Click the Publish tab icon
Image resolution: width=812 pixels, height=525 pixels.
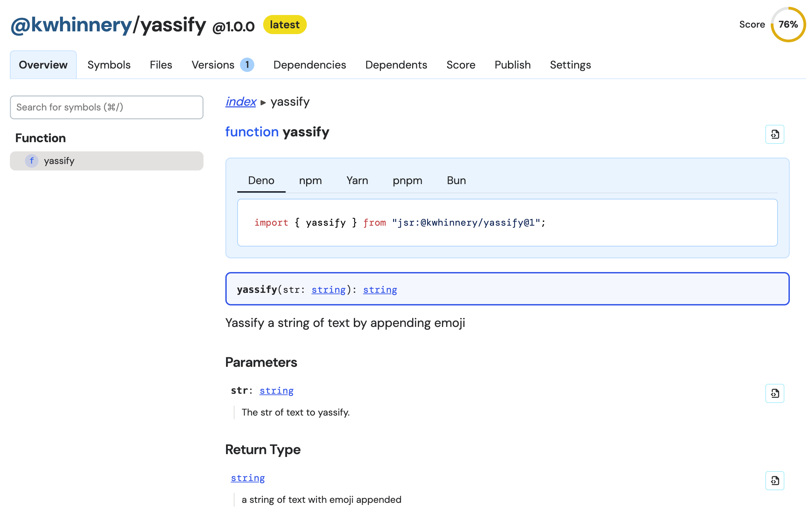pyautogui.click(x=512, y=64)
